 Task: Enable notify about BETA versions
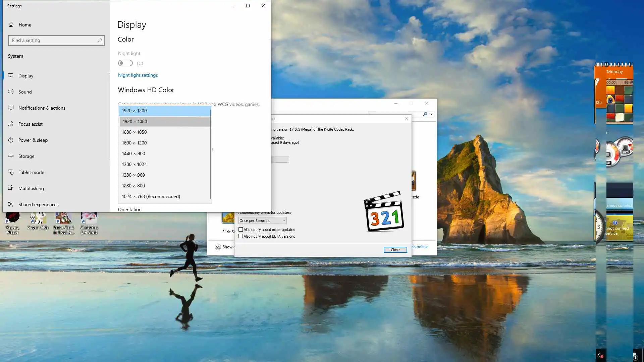[240, 236]
